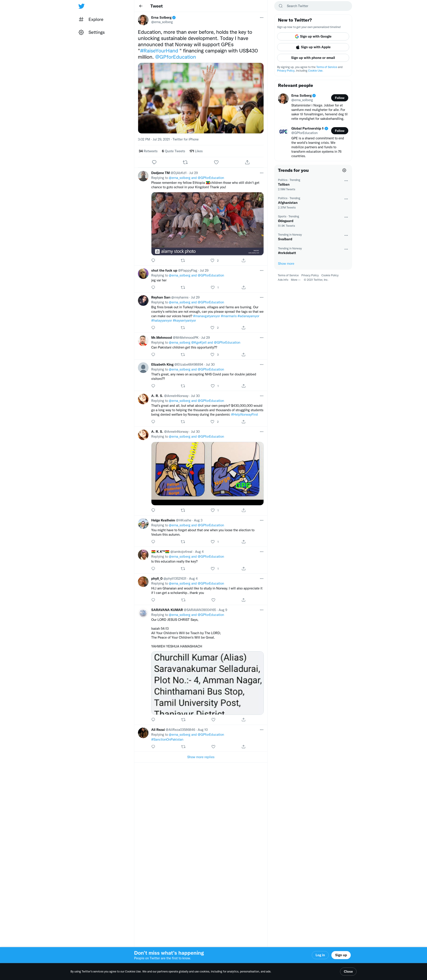Click the Search Twitter field
The width and height of the screenshot is (427, 980).
tap(313, 6)
